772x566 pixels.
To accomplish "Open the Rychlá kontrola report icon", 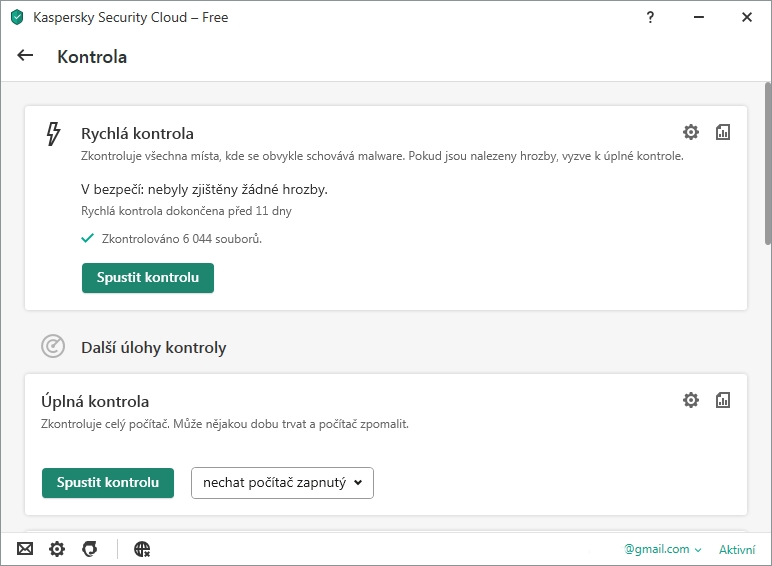I will point(723,132).
